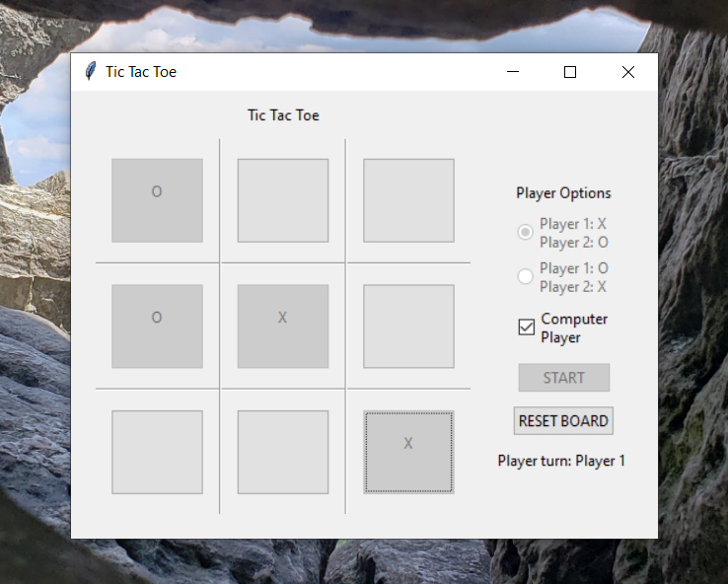Click the START button
The height and width of the screenshot is (584, 728).
563,378
